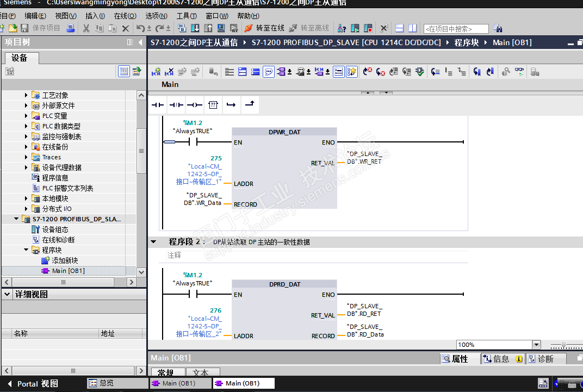Viewport: 583px width, 392px height.
Task: Open the 在线(O) menu
Action: (125, 16)
